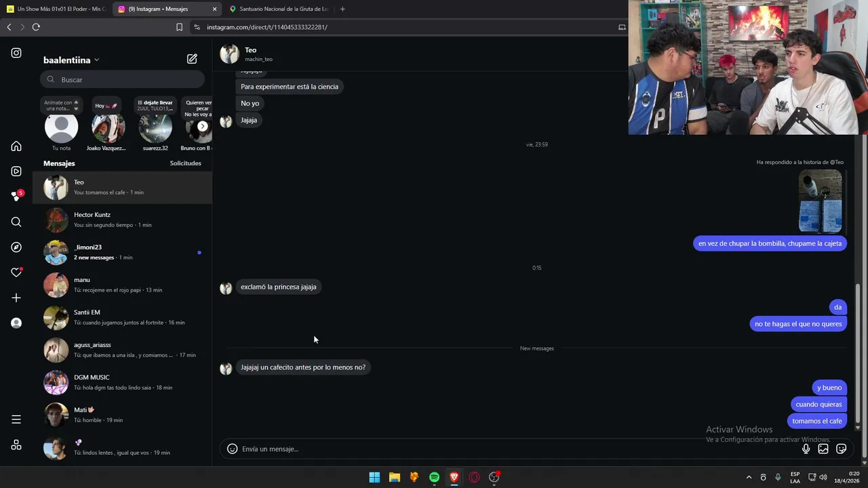The width and height of the screenshot is (868, 488).
Task: Go to Home feed icon
Action: 16,146
